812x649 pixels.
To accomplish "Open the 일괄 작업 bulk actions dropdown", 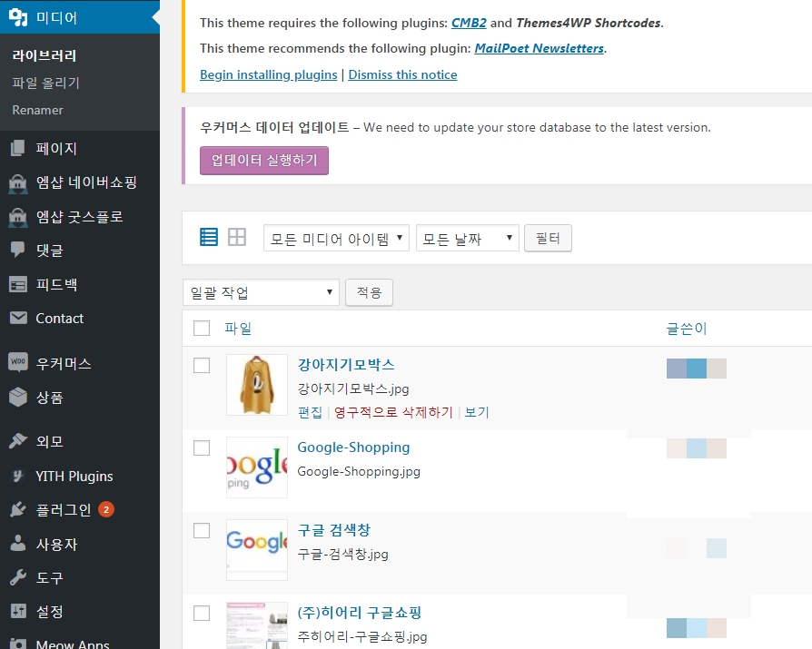I will (261, 292).
